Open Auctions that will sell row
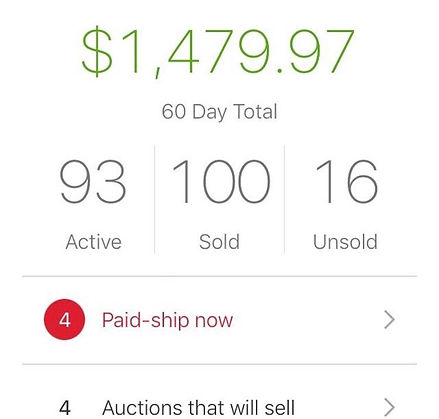Viewport: 439px width, 419px height. pyautogui.click(x=219, y=392)
